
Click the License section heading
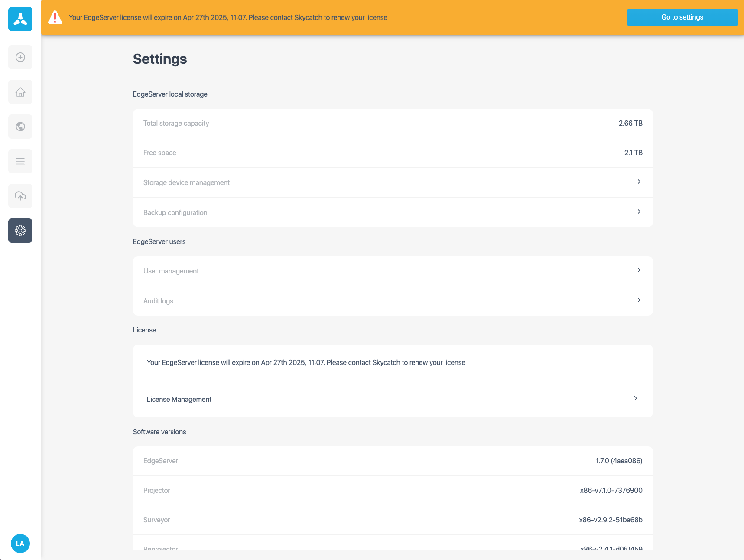[144, 330]
